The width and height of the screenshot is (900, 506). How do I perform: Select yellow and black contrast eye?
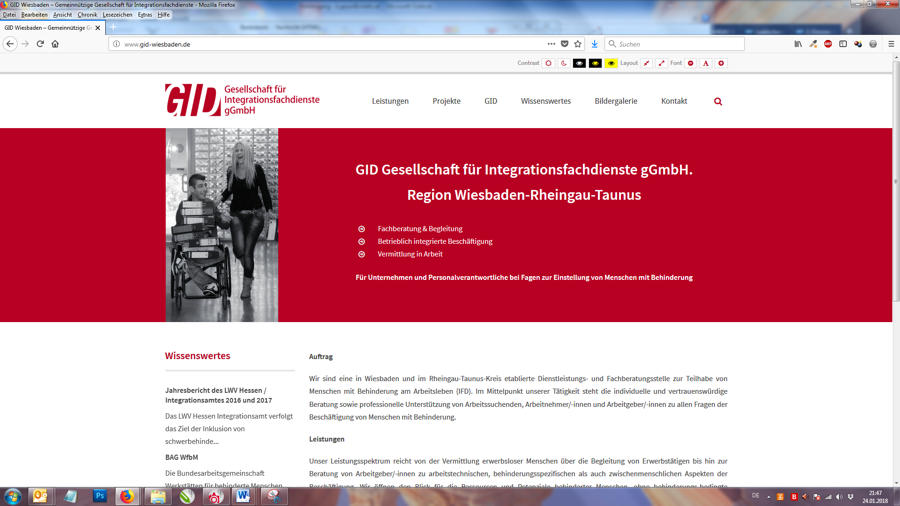tap(611, 63)
